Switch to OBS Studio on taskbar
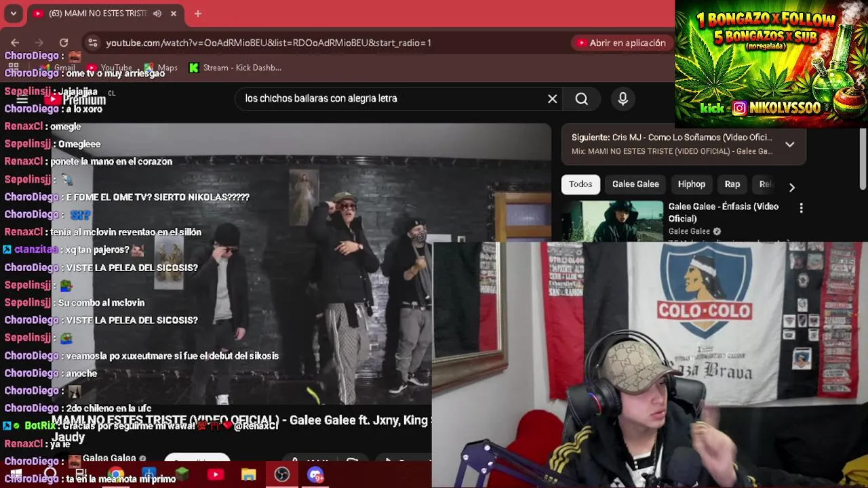 [282, 475]
